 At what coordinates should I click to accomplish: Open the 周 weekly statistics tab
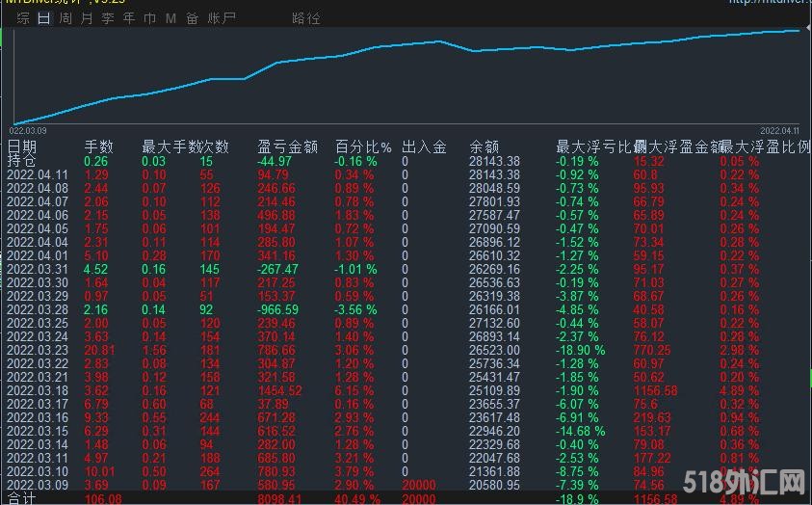65,18
